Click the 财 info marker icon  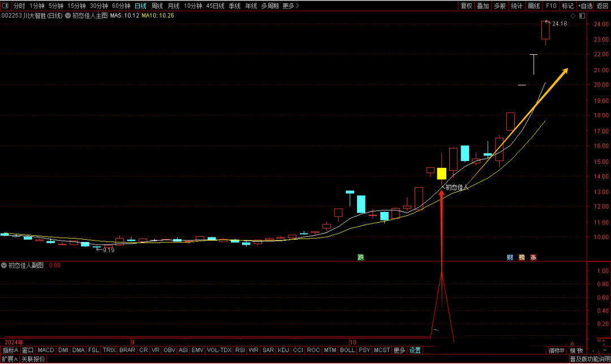point(510,257)
